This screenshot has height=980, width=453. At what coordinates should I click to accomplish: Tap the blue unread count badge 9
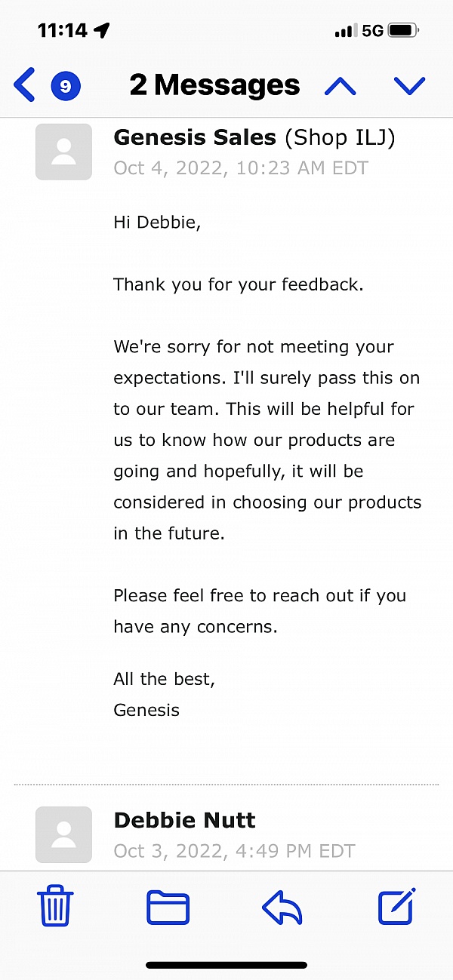tap(66, 86)
